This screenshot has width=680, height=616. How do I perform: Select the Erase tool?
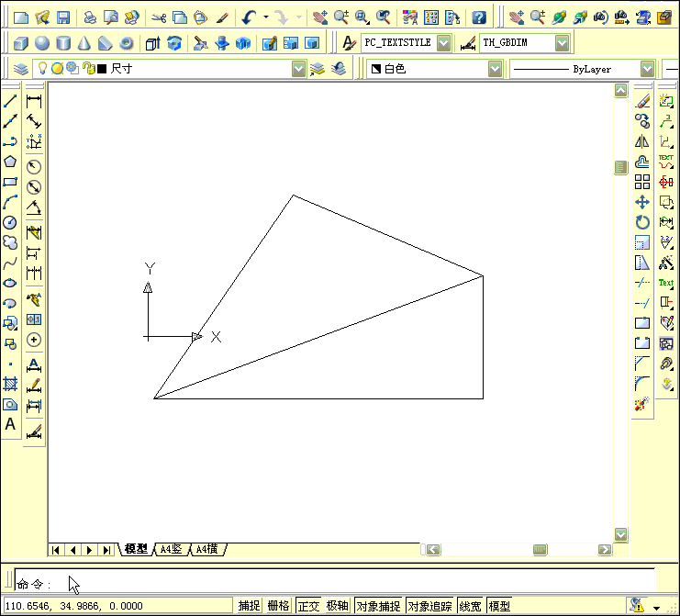click(x=642, y=101)
